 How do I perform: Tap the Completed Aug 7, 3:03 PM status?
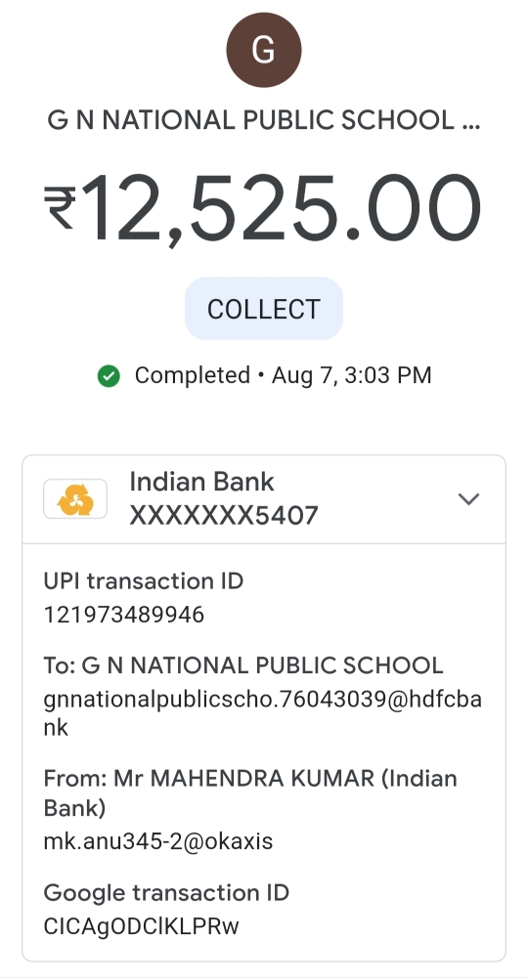point(263,375)
